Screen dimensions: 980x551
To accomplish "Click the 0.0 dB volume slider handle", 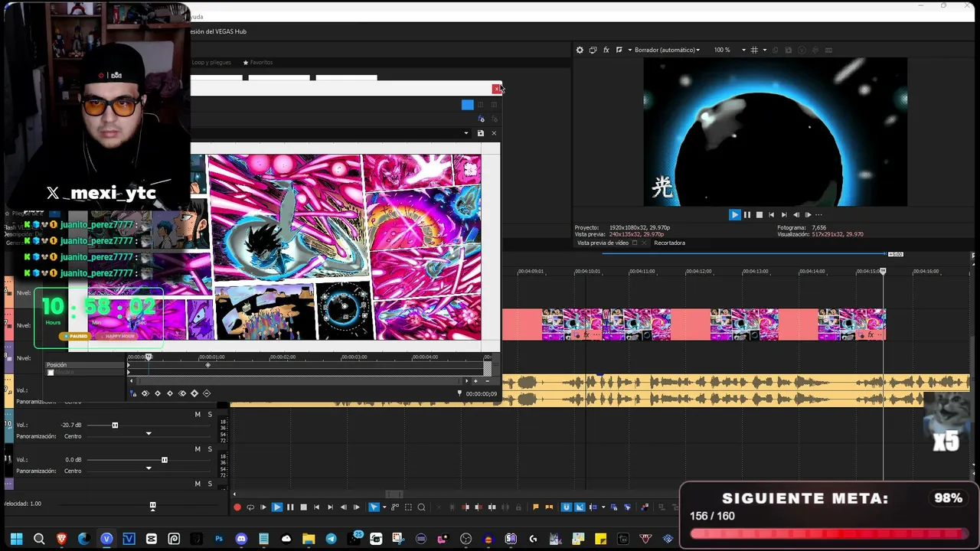I will pyautogui.click(x=164, y=460).
